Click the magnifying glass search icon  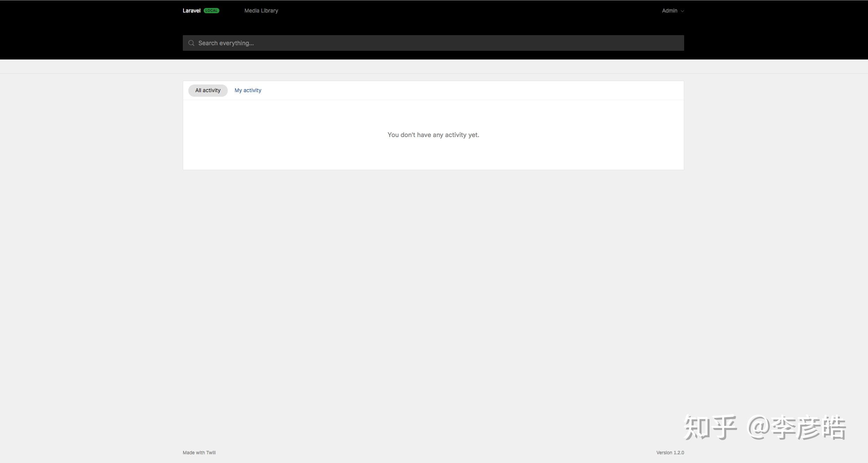[191, 43]
